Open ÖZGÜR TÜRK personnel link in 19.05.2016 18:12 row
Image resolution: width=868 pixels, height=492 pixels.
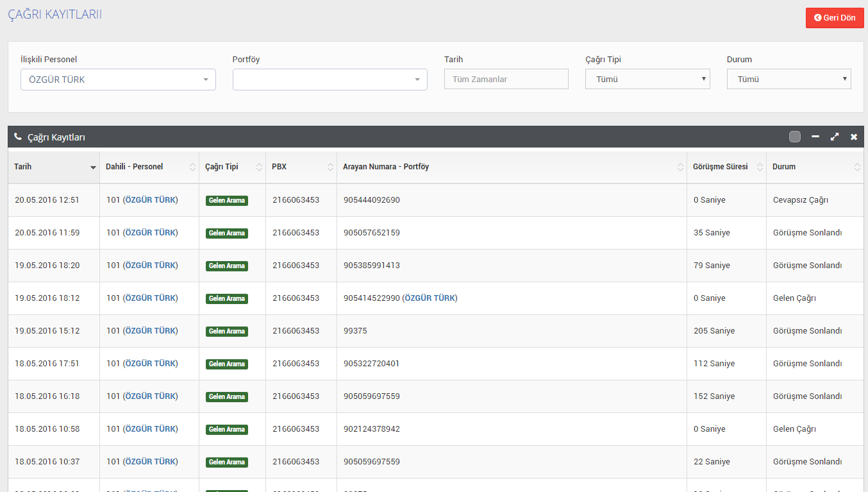point(151,298)
